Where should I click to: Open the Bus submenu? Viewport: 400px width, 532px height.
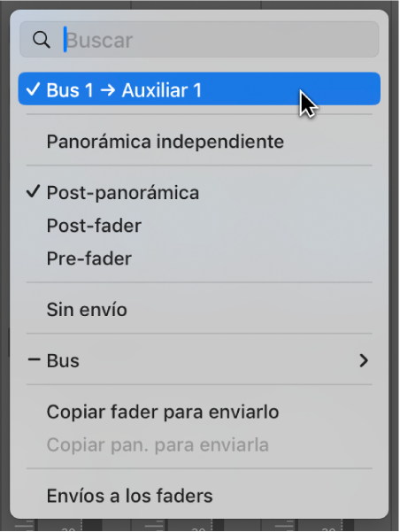199,360
